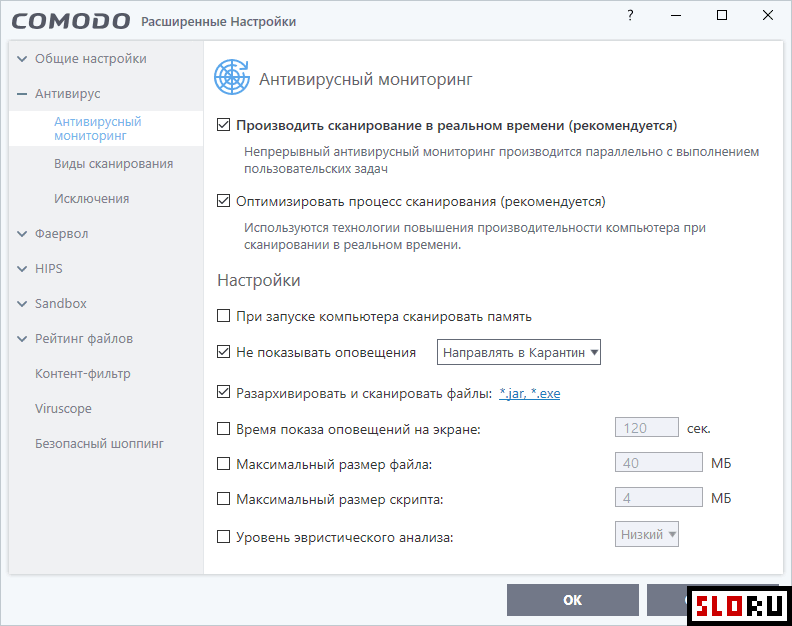The height and width of the screenshot is (626, 792).
Task: Click the max file size field (40)
Action: tap(659, 462)
